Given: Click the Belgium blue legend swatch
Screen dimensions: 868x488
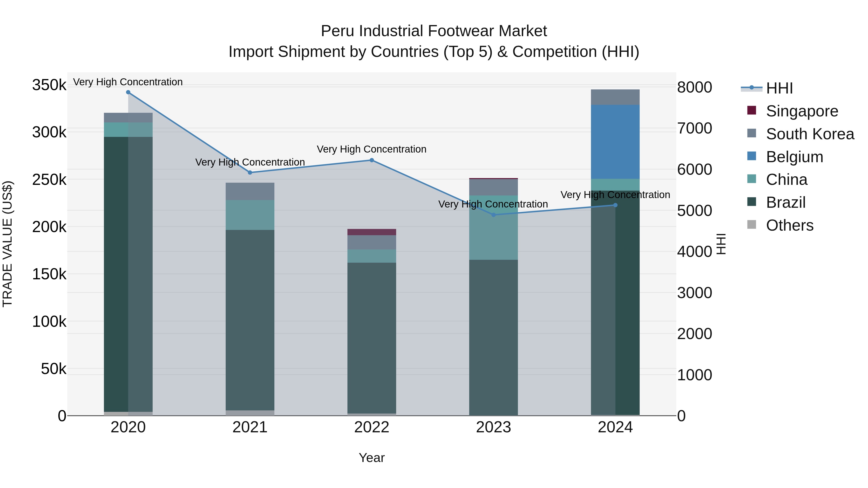Looking at the screenshot, I should coord(751,156).
